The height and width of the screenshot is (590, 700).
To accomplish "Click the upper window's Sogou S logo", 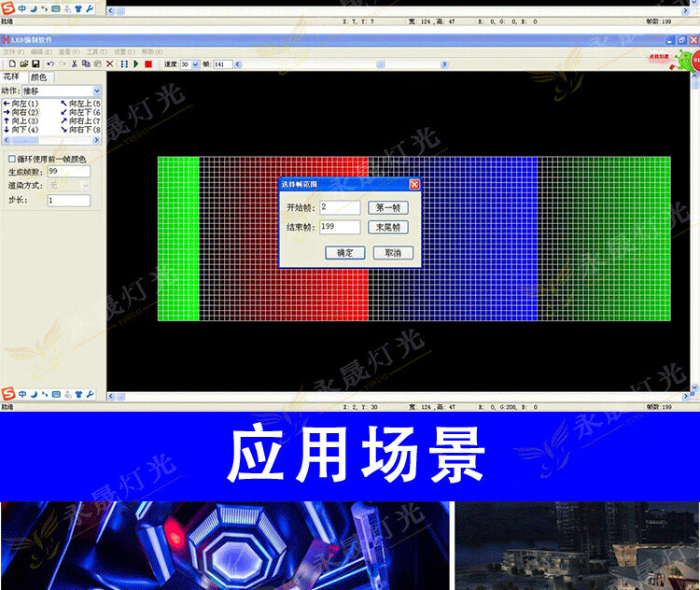I will [x=8, y=7].
